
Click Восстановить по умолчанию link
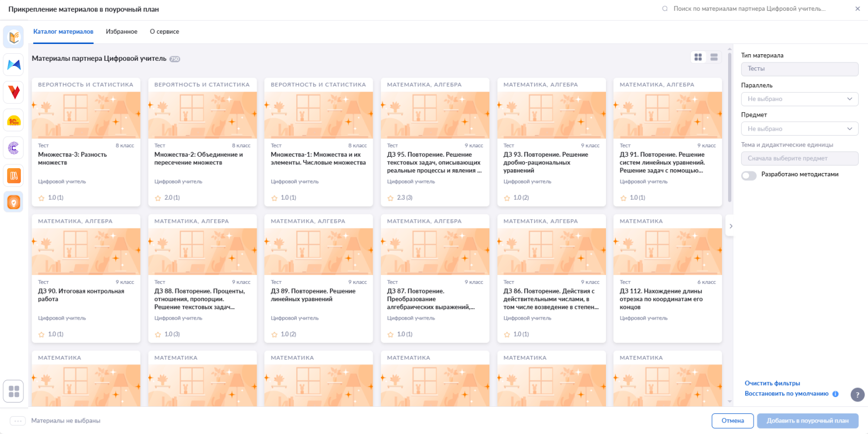pos(787,394)
